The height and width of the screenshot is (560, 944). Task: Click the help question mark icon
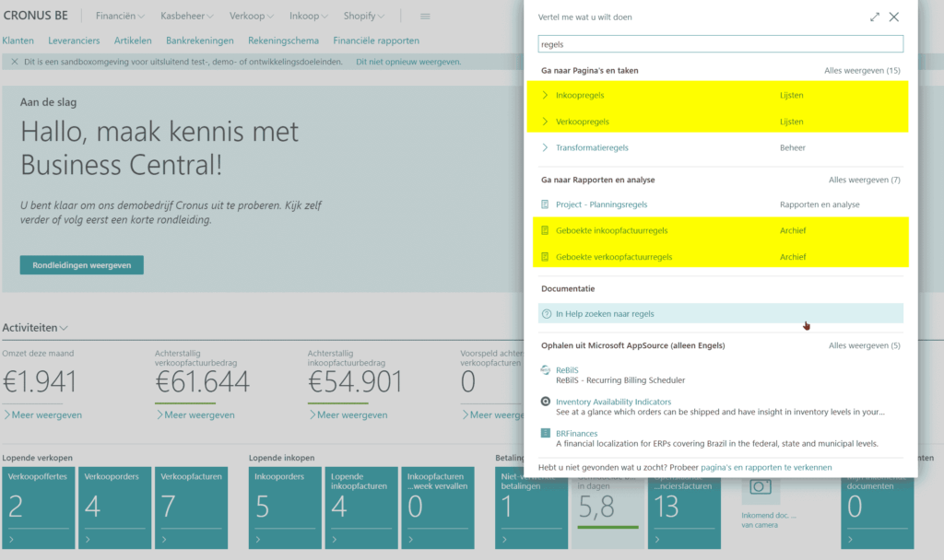(546, 314)
